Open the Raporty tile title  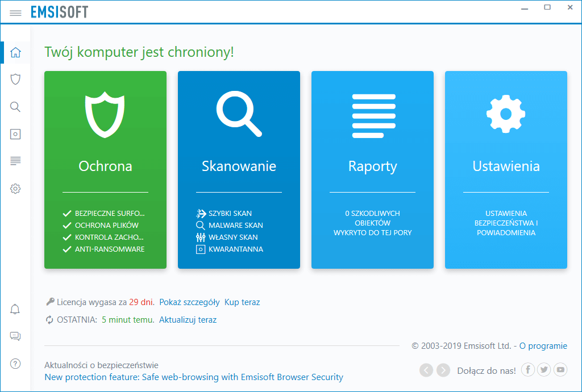373,166
